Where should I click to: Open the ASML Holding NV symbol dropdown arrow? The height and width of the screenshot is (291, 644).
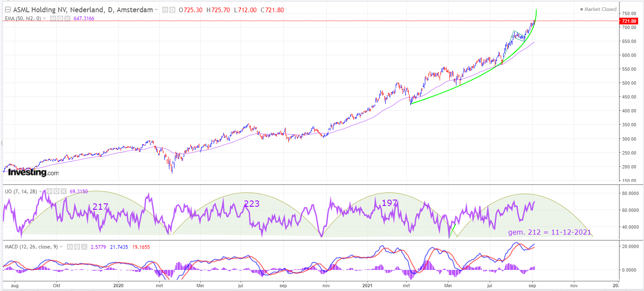pos(156,10)
